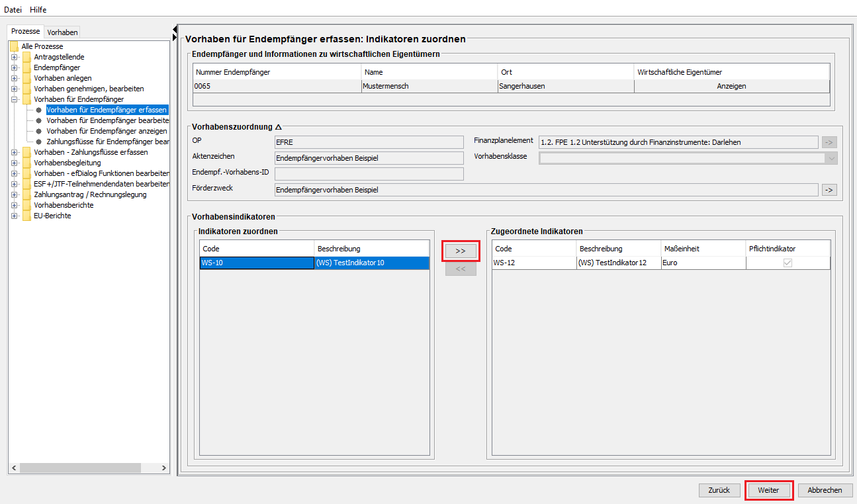The width and height of the screenshot is (857, 504).
Task: Assign indicator with the >> button
Action: (461, 251)
